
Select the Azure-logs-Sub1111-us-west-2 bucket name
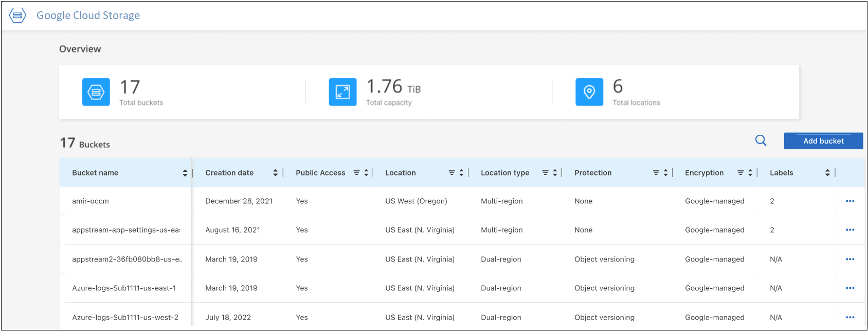click(125, 318)
